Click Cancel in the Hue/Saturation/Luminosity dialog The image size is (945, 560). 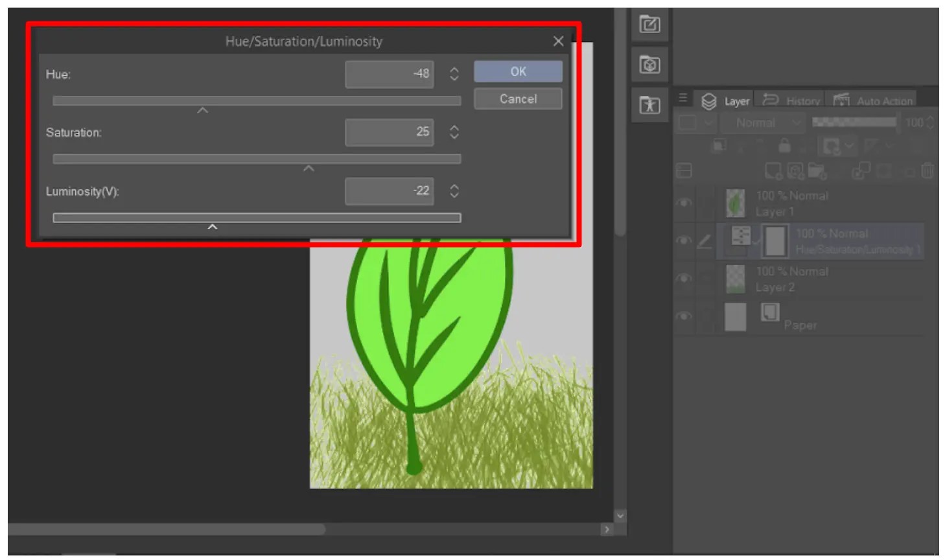point(517,99)
